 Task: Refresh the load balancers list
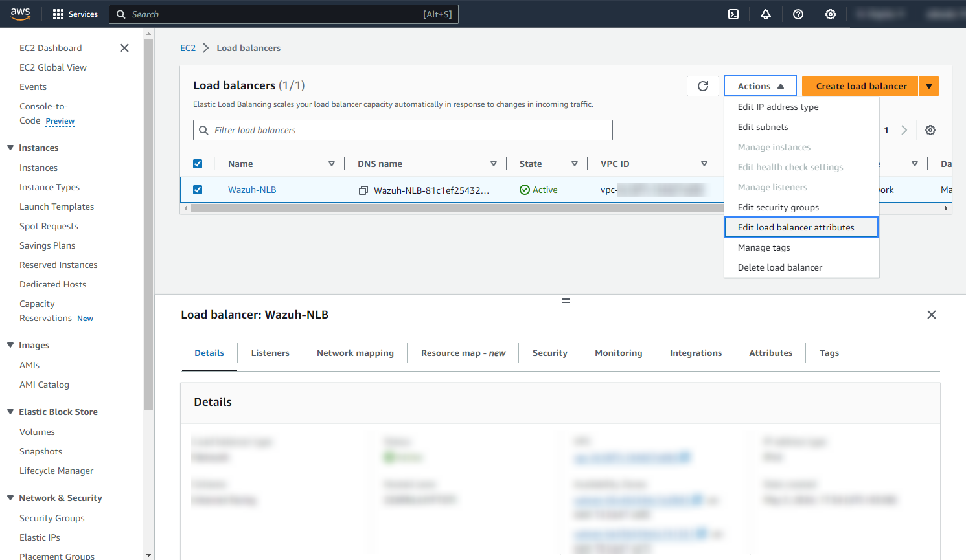[703, 86]
